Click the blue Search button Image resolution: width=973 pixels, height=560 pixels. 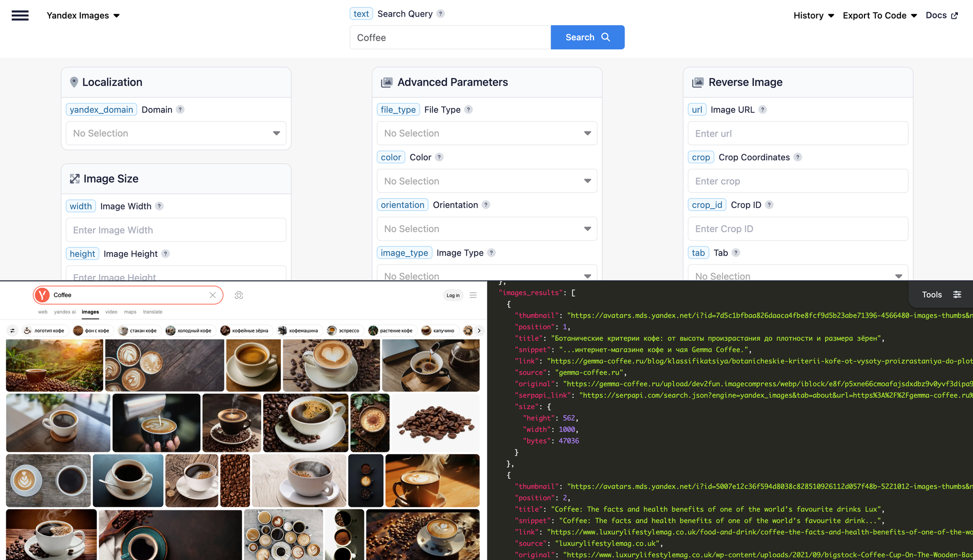click(588, 37)
